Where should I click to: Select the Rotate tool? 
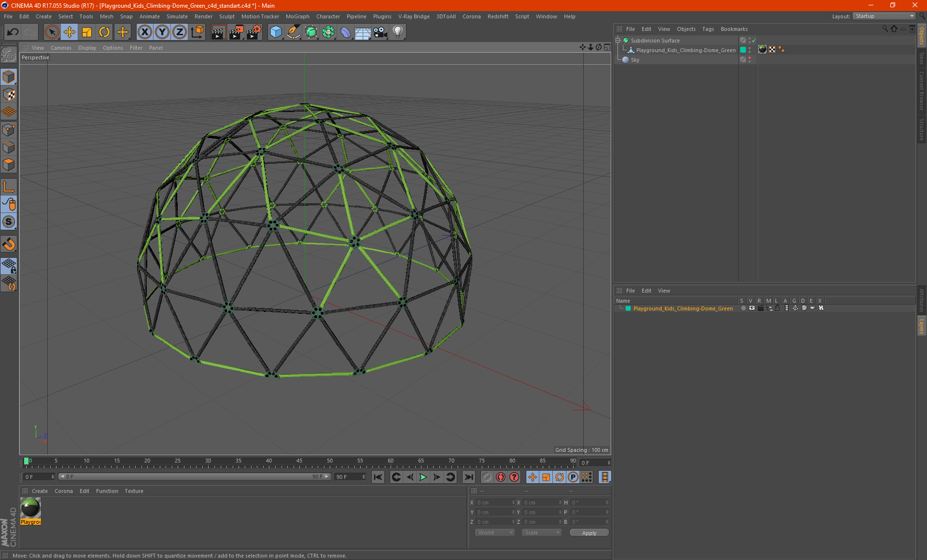click(104, 32)
